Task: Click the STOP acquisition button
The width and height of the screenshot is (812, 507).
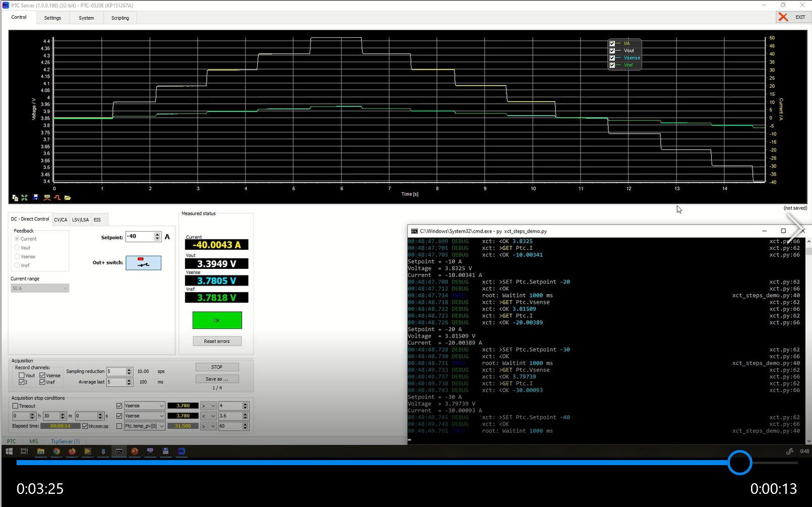Action: [x=217, y=367]
